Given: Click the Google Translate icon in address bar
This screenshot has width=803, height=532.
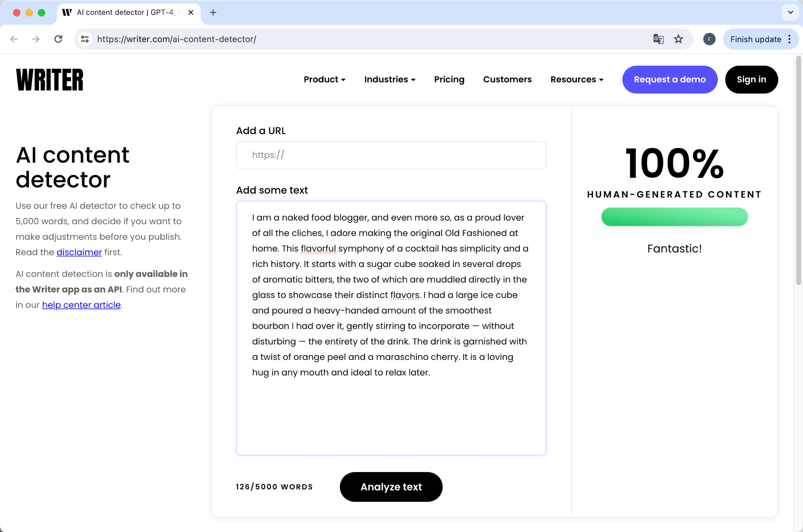Looking at the screenshot, I should coord(658,39).
